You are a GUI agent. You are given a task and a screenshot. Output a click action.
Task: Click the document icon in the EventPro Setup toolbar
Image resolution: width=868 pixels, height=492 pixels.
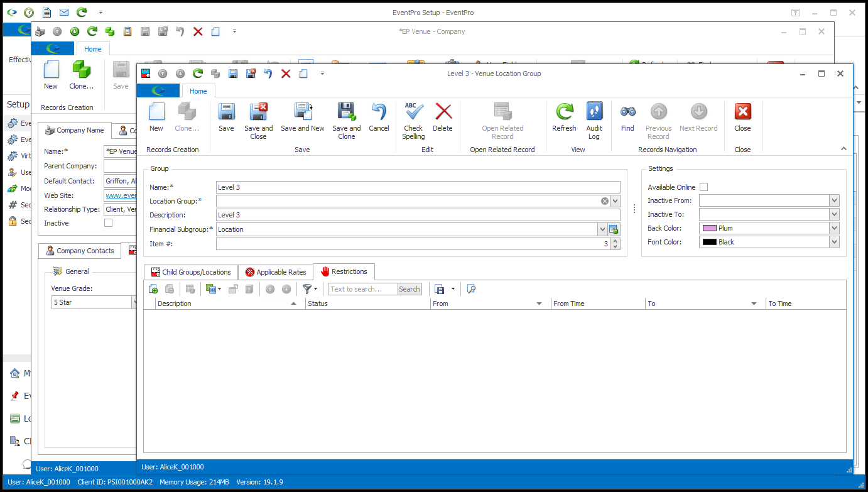(46, 12)
